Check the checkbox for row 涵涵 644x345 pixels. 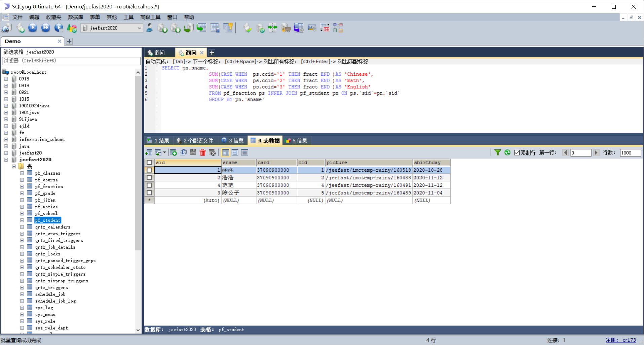(149, 170)
